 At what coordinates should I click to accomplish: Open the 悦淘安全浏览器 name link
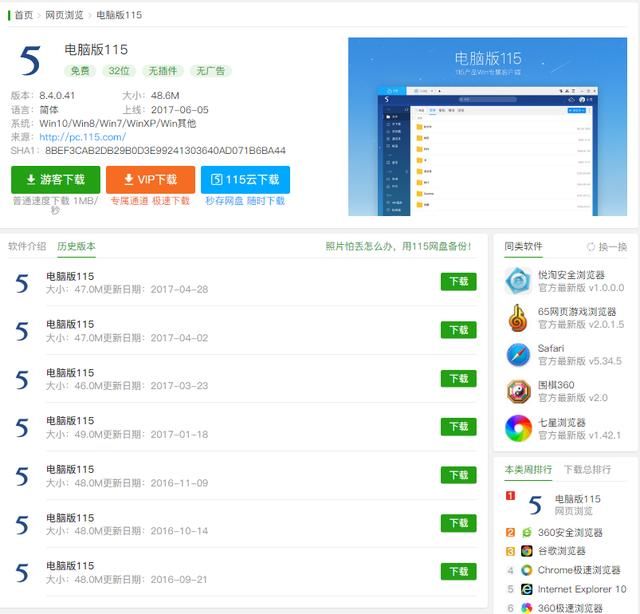point(571,275)
